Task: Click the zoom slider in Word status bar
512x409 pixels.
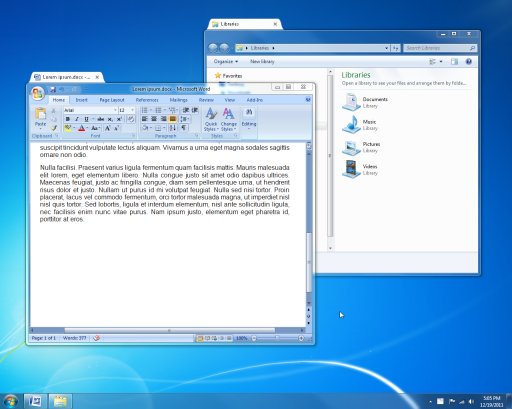Action: click(277, 338)
